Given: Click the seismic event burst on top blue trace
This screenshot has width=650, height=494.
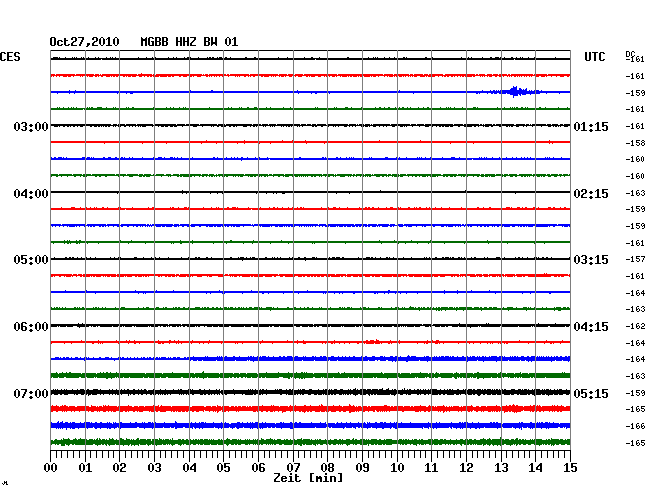Looking at the screenshot, I should (515, 92).
